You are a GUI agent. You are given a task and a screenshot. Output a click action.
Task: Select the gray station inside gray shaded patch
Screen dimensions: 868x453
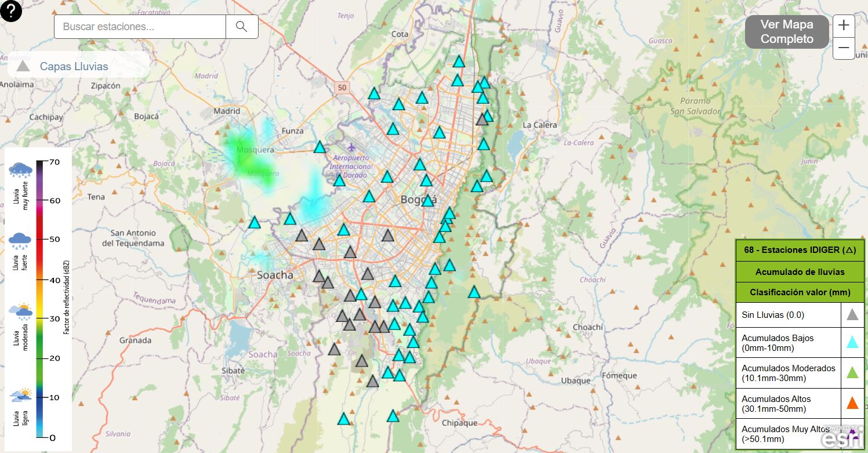click(362, 361)
